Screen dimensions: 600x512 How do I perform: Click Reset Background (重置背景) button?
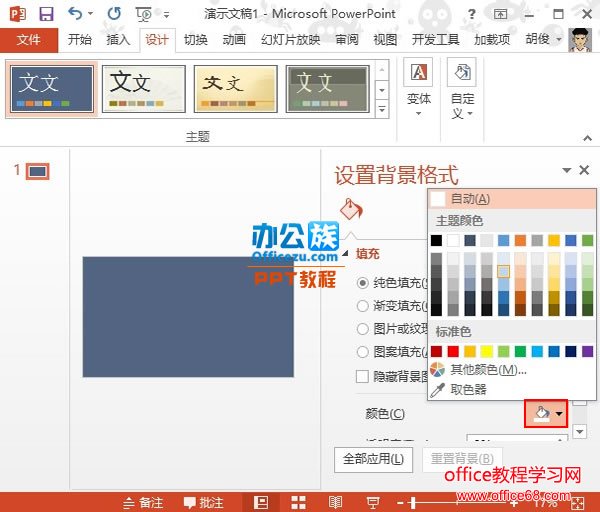462,459
